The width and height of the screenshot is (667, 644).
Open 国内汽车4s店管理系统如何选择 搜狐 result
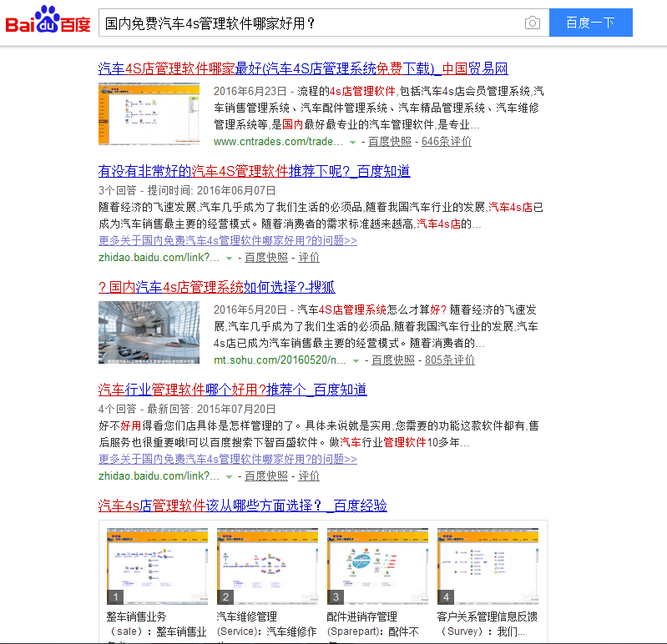[216, 287]
